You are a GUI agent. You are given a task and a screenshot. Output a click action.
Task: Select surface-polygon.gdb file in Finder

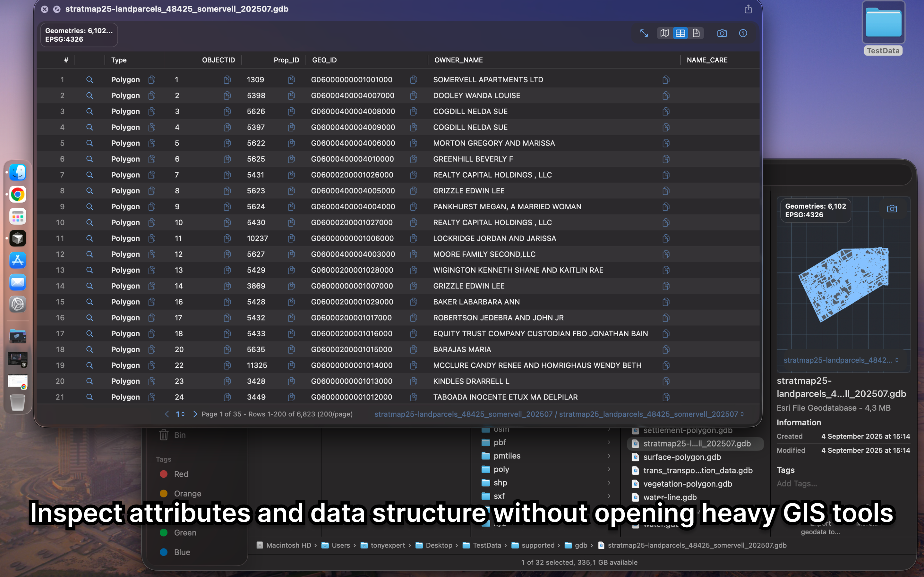[682, 457]
